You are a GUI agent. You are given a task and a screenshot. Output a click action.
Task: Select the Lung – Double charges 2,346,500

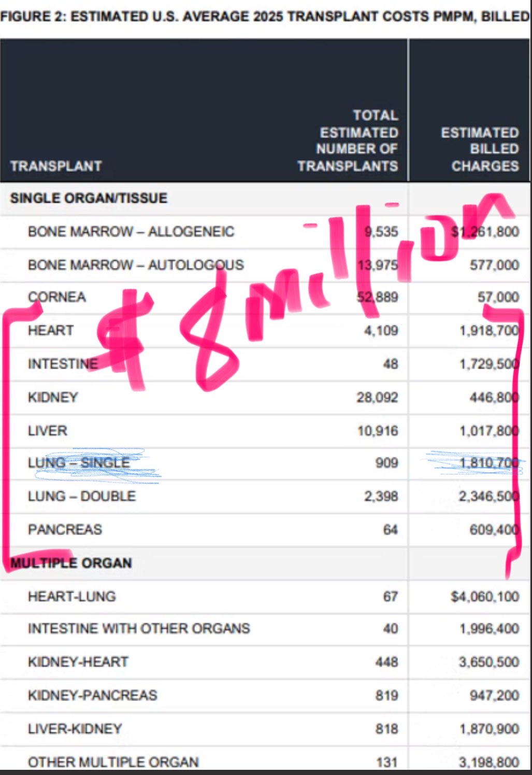pos(488,496)
